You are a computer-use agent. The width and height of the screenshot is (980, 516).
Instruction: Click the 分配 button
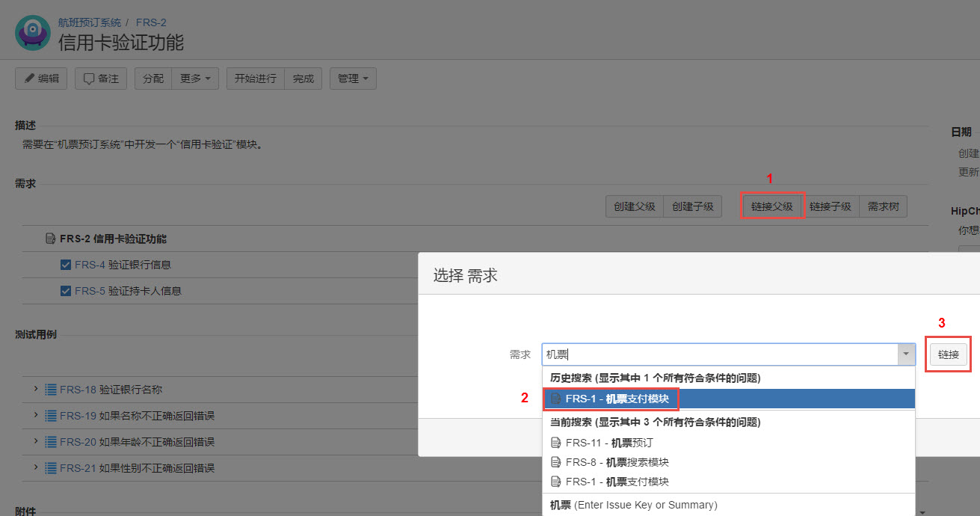(153, 79)
